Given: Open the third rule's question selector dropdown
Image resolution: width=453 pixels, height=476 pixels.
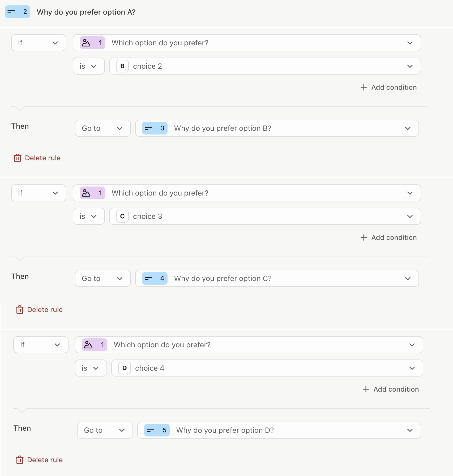Looking at the screenshot, I should coord(249,345).
